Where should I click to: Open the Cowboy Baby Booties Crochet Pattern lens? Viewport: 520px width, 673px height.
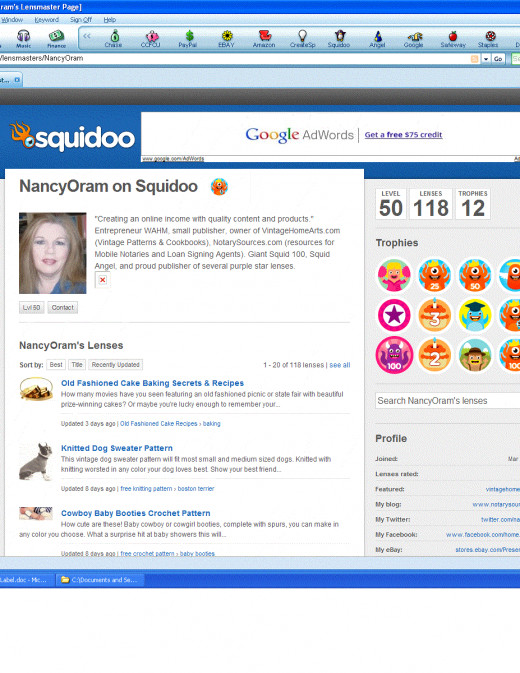pyautogui.click(x=136, y=513)
